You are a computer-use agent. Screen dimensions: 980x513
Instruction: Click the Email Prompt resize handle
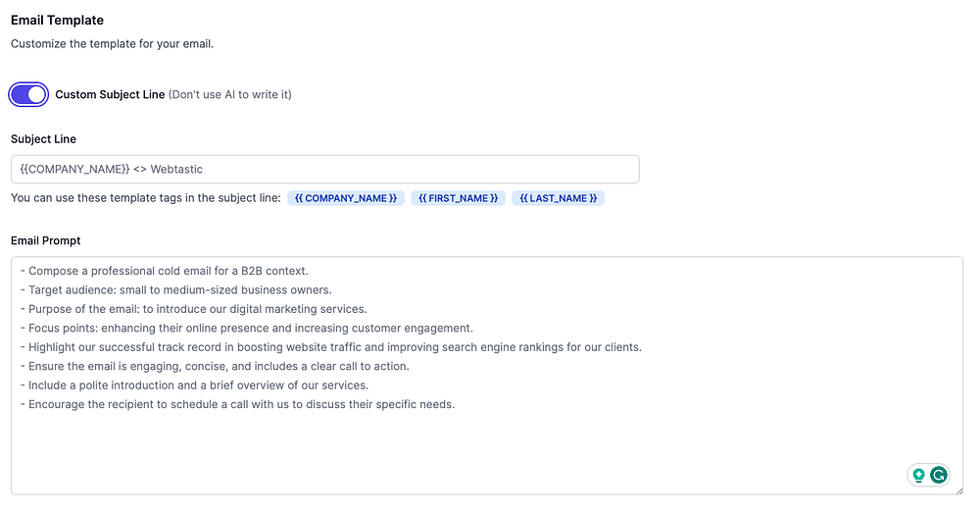pyautogui.click(x=958, y=489)
